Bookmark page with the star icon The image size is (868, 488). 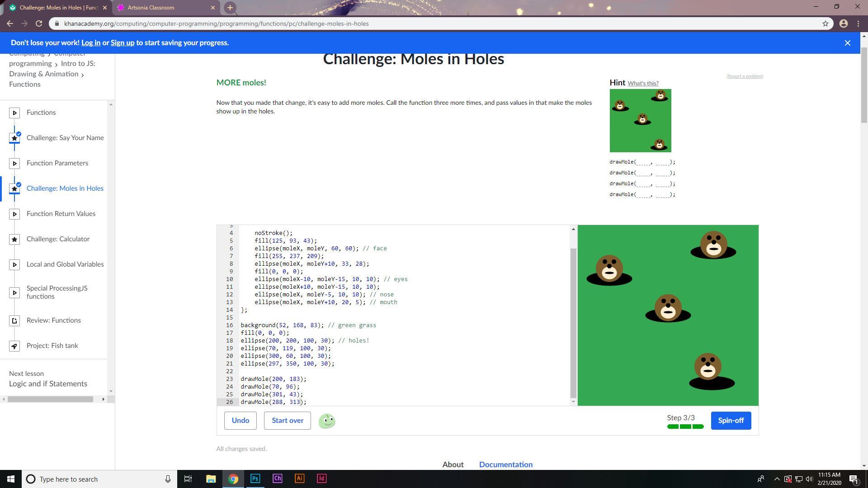pyautogui.click(x=825, y=23)
